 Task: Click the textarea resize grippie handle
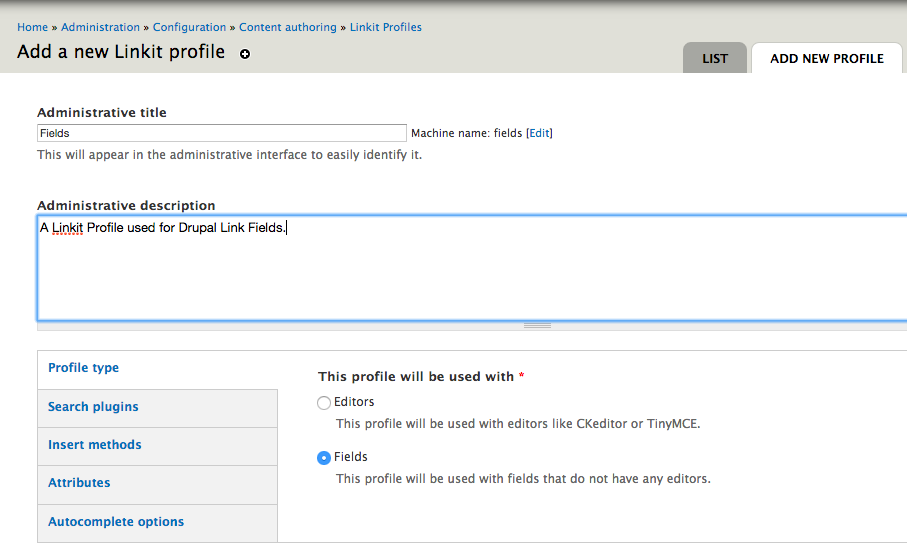click(x=537, y=325)
